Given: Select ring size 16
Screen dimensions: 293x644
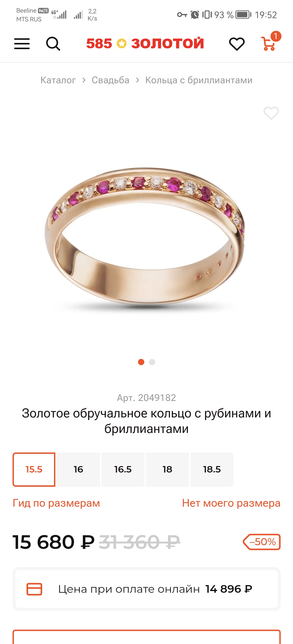Looking at the screenshot, I should coord(78,469).
